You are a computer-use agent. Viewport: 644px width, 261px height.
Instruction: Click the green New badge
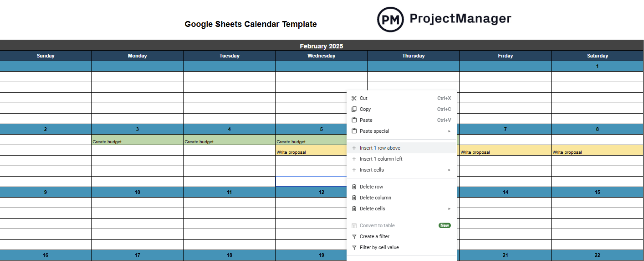(x=445, y=225)
